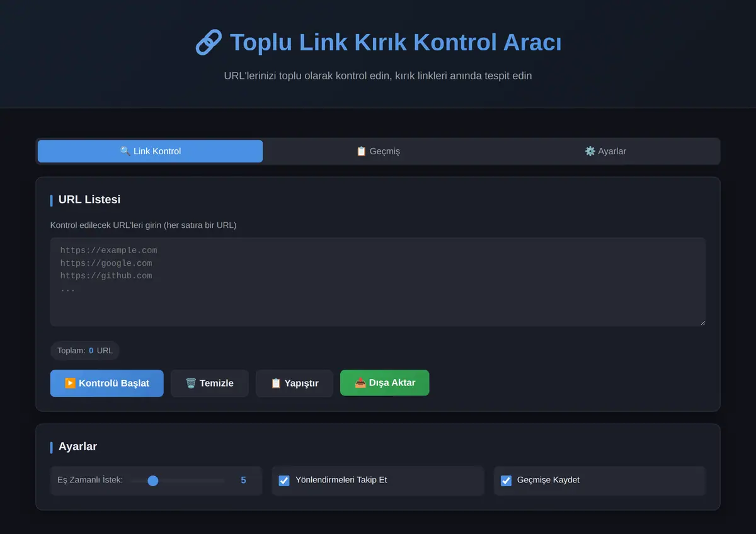The image size is (756, 534).
Task: Click the textarea resize handle corner
Action: coord(702,323)
